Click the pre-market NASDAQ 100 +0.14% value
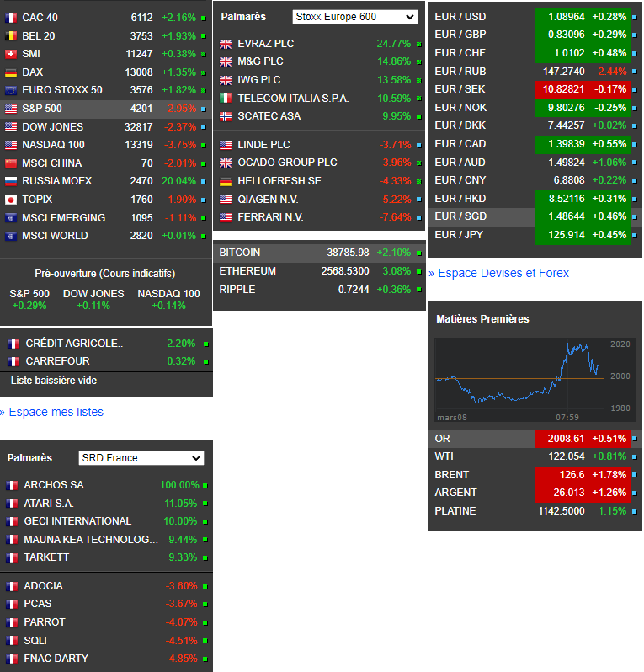The width and height of the screenshot is (644, 672). click(168, 306)
